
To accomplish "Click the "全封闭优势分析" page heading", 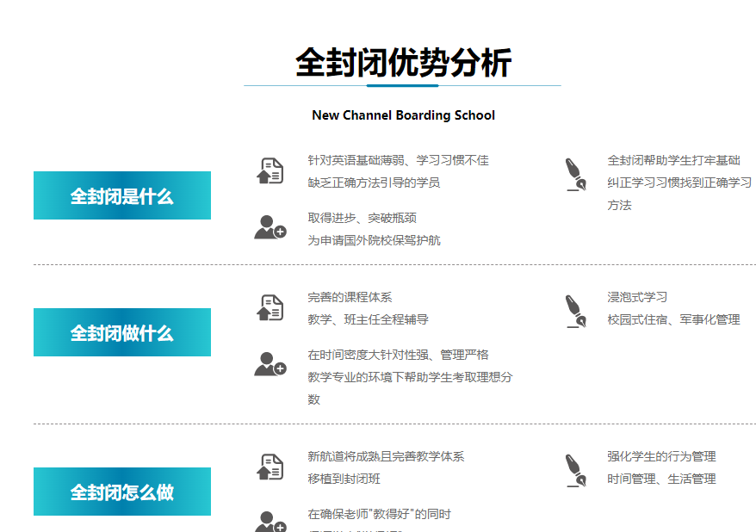I will (403, 63).
